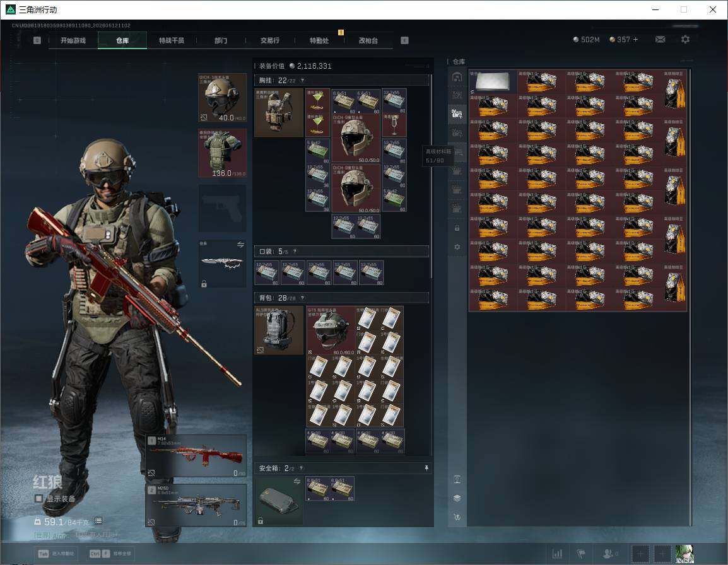This screenshot has width=728, height=565.
Task: Click the locked stash slot icon
Action: (457, 228)
